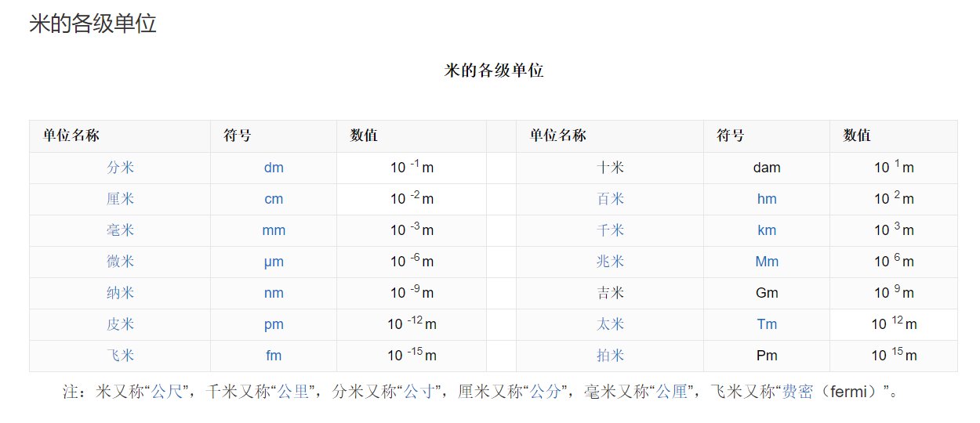Click the Gm symbol cell
Viewport: 980px width, 423px height.
pos(767,293)
